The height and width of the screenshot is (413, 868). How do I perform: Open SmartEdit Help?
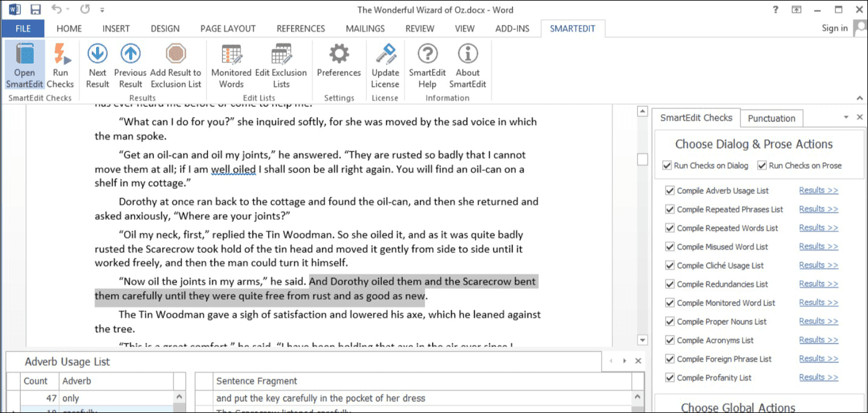coord(427,65)
